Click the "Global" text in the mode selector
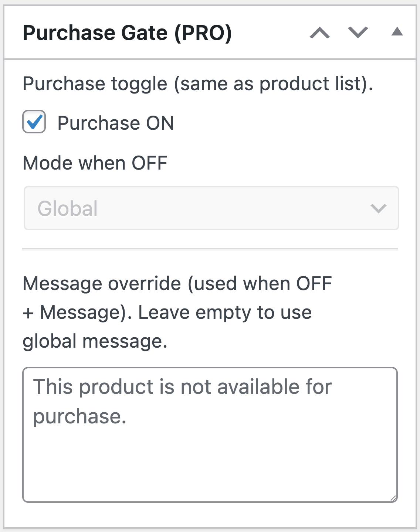Viewport: 420px width, 532px height. coord(68,209)
